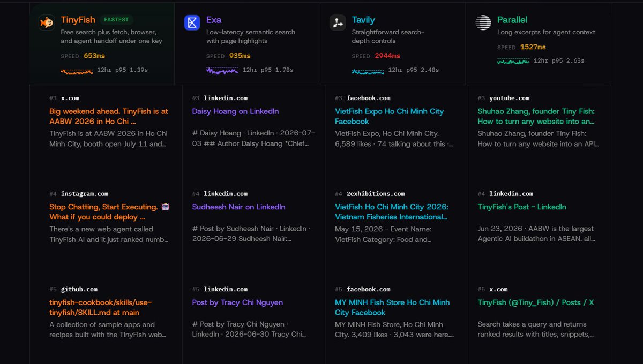This screenshot has width=643, height=364.
Task: Open 'Post by Tracy Chi Nguyen' result
Action: (x=237, y=302)
